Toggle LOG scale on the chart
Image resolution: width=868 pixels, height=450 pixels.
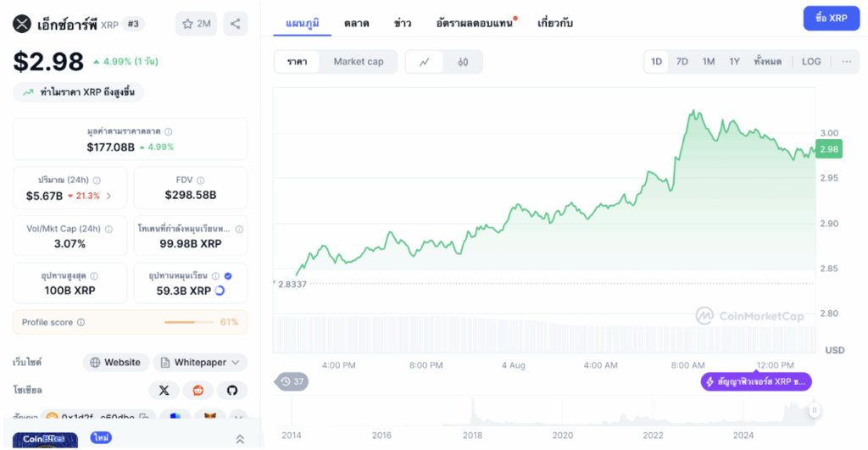pos(811,62)
